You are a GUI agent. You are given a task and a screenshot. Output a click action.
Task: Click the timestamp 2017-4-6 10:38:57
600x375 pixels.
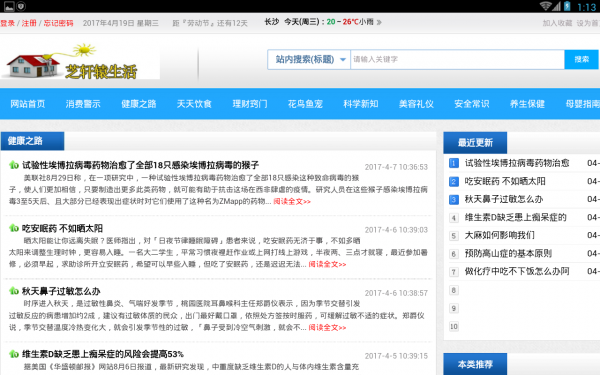396,293
